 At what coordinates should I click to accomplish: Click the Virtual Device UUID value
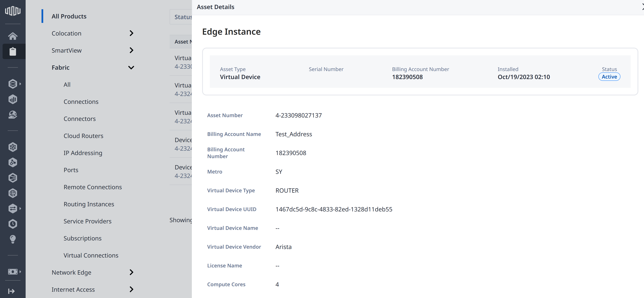click(x=334, y=209)
